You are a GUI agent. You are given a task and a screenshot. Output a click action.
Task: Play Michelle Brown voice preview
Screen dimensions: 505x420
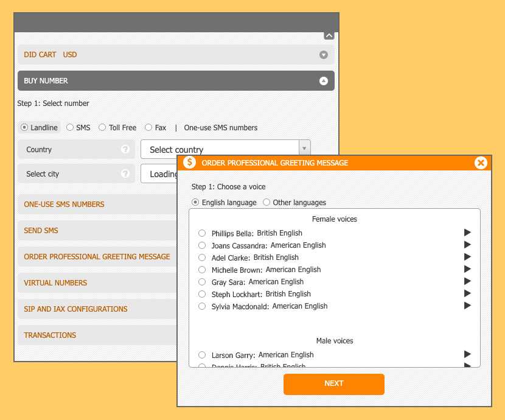click(467, 269)
